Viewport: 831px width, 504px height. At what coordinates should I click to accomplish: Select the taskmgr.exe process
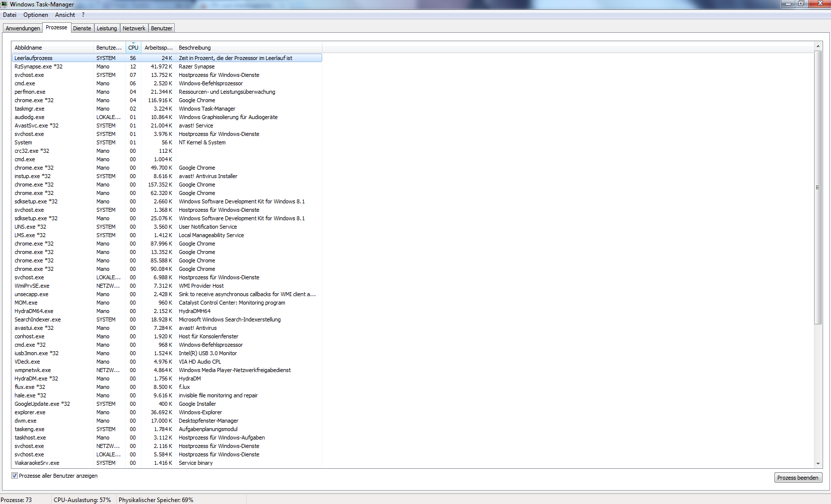[x=167, y=109]
